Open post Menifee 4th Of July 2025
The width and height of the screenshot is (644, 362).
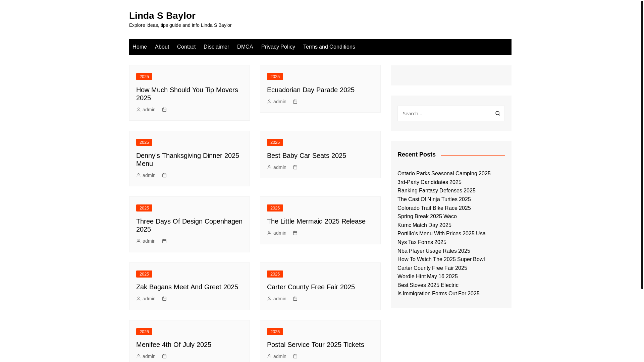174,345
